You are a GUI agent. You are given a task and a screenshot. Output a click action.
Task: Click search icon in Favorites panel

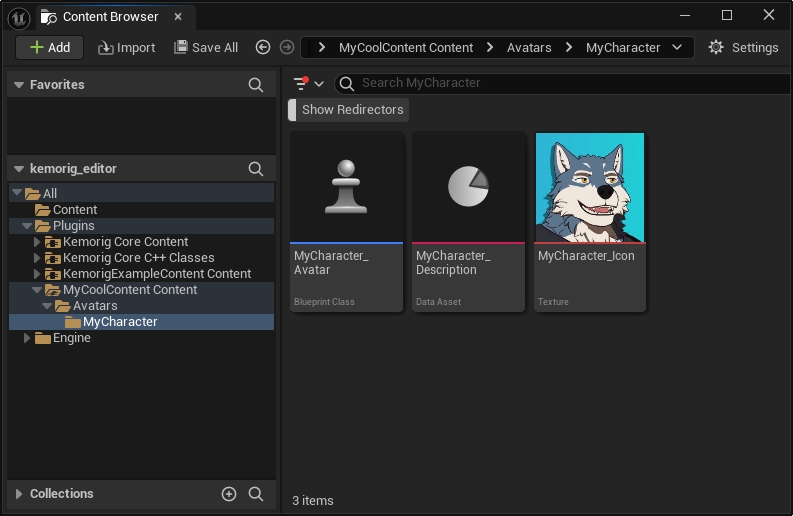(256, 85)
